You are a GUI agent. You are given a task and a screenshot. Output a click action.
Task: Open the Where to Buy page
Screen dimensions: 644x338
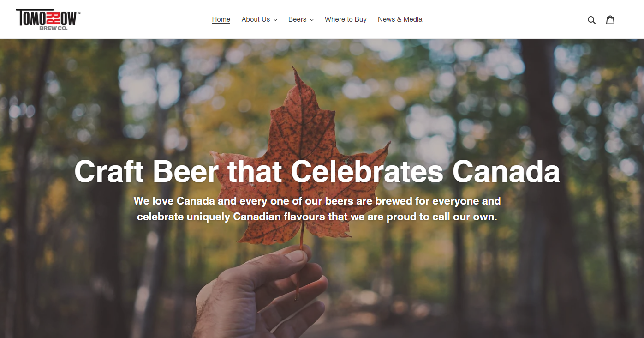pyautogui.click(x=346, y=19)
